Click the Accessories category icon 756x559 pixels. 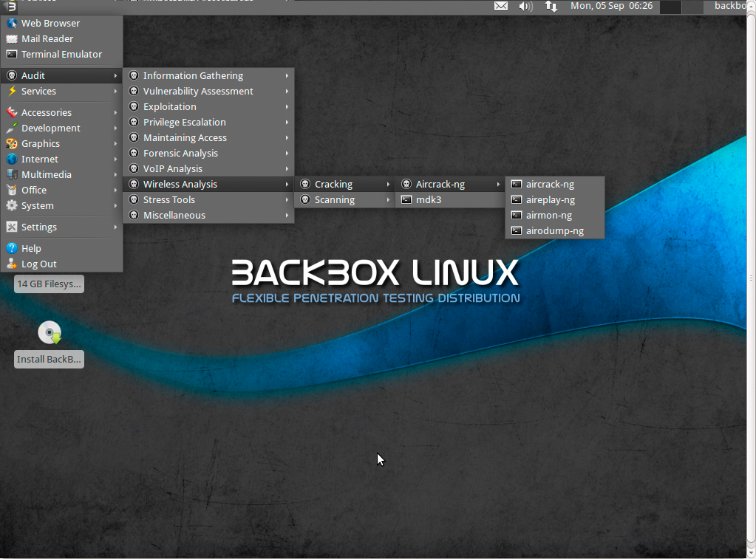pos(12,112)
